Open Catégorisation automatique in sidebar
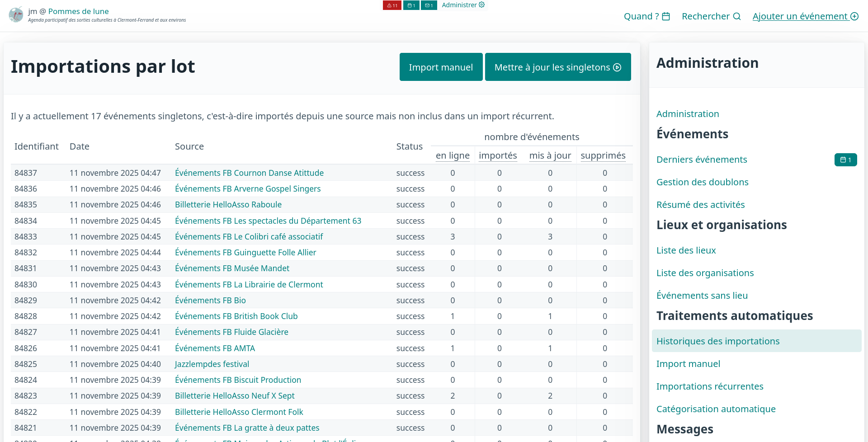The width and height of the screenshot is (868, 442). [x=716, y=409]
